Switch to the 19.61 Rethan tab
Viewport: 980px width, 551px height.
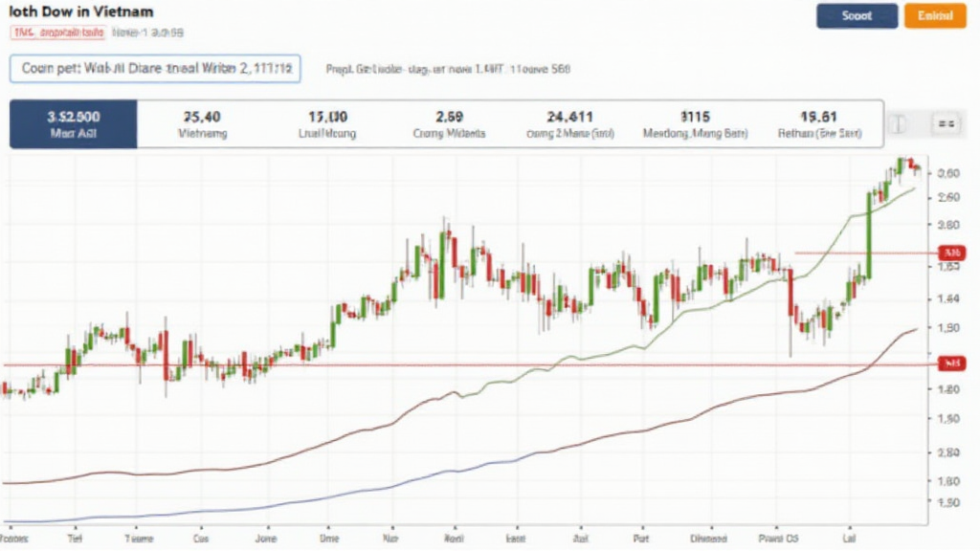coord(817,124)
